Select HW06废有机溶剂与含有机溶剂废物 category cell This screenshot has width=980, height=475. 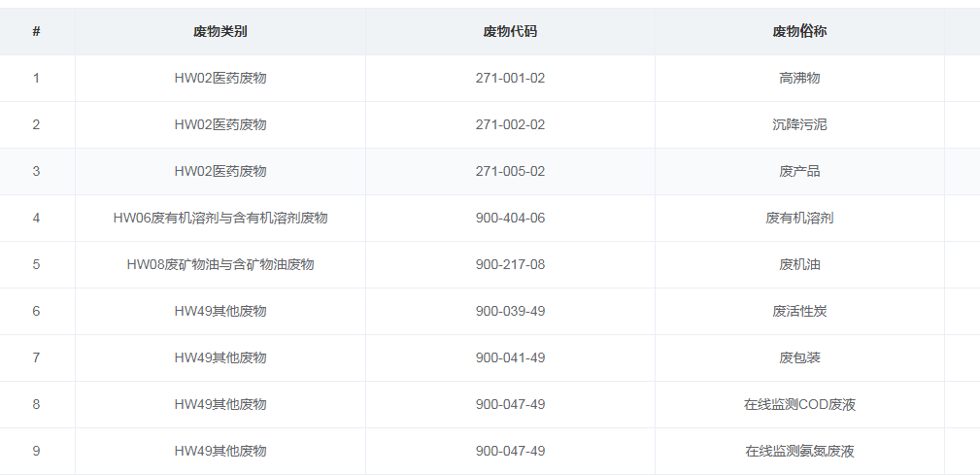click(x=220, y=218)
